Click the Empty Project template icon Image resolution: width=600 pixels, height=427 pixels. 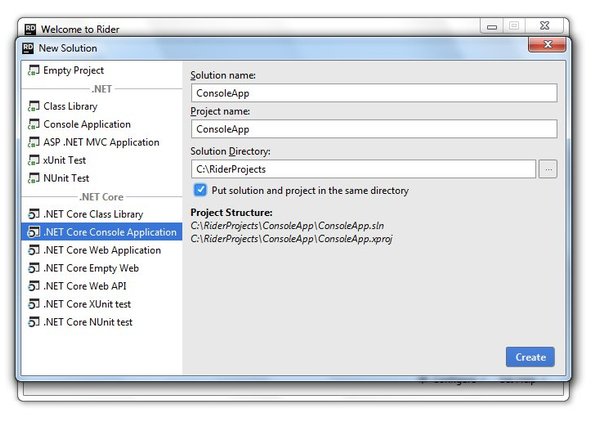(34, 71)
